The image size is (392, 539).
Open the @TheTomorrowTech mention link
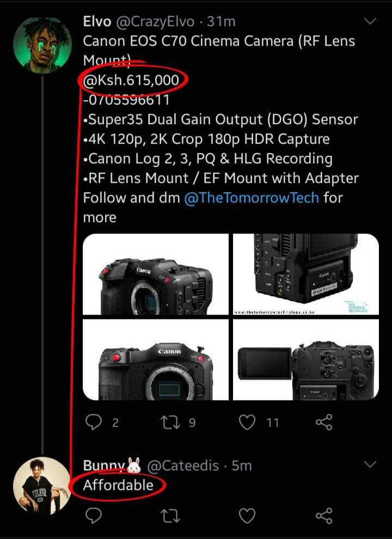click(x=252, y=198)
